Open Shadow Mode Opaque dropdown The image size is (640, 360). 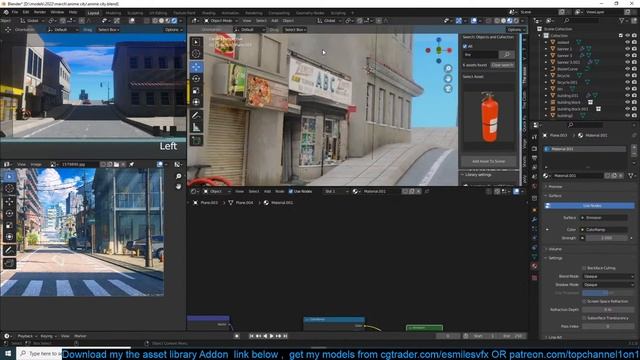[608, 284]
